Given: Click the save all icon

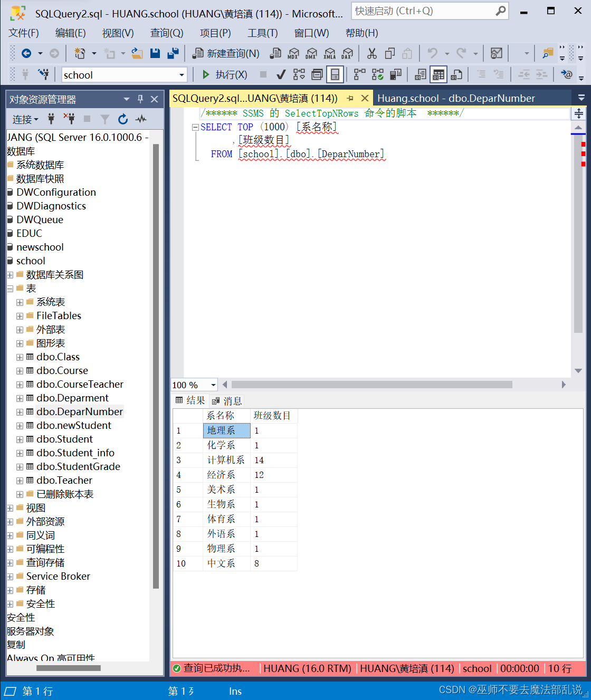Looking at the screenshot, I should tap(173, 53).
